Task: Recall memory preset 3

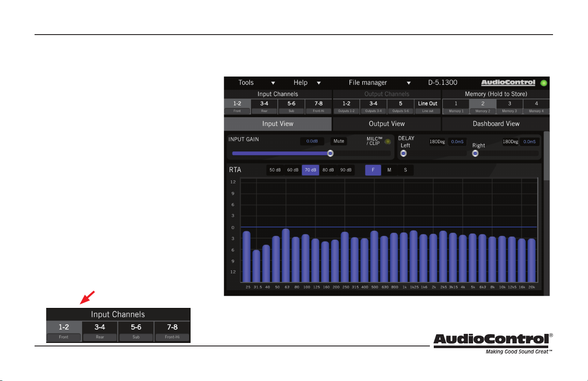Action: click(x=510, y=104)
